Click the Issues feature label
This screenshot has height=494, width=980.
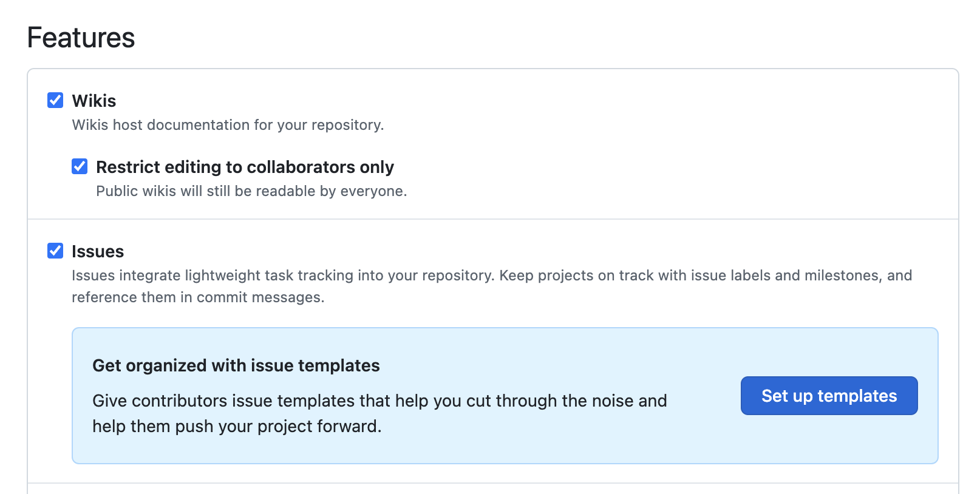[x=98, y=251]
